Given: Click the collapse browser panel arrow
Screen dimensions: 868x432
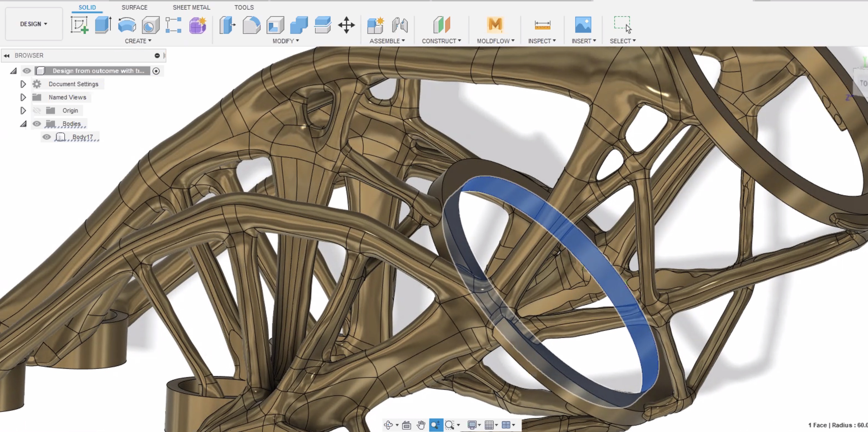Looking at the screenshot, I should point(6,55).
